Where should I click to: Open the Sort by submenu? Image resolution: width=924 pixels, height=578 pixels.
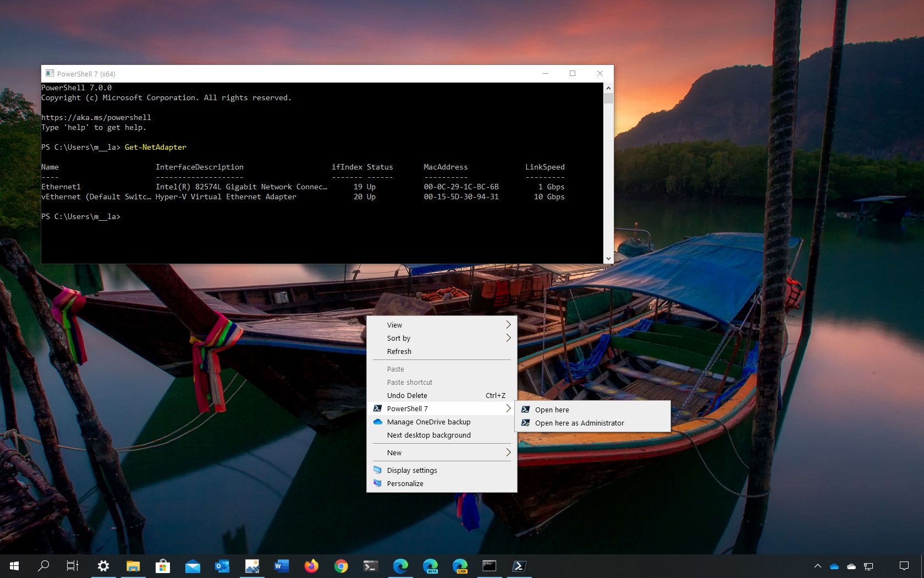[398, 338]
